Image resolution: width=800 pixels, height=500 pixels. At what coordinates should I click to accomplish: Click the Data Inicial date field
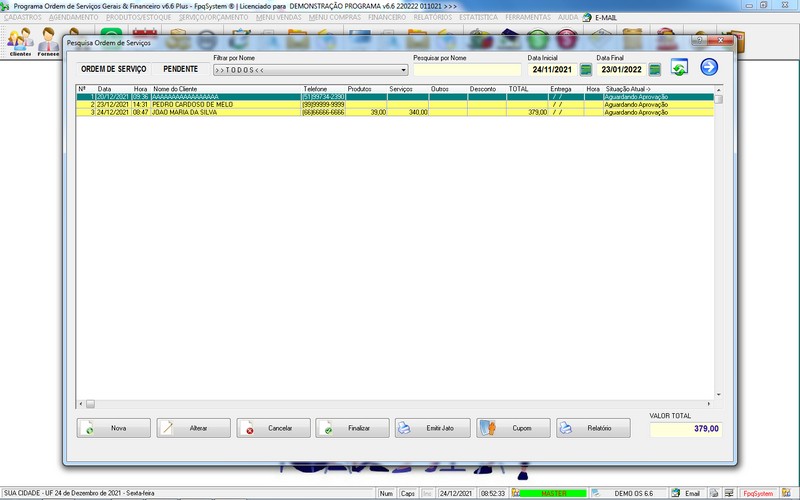(x=553, y=69)
